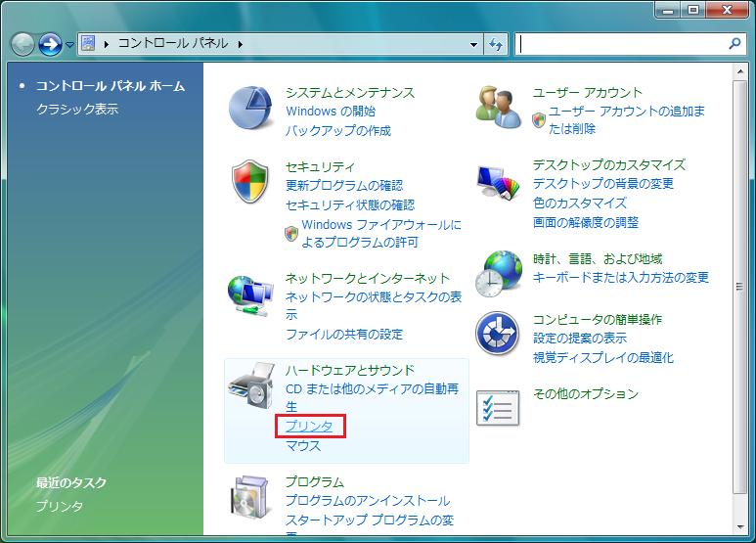Open プログラム category heading
Viewport: 756px width, 543px height.
pyautogui.click(x=315, y=481)
